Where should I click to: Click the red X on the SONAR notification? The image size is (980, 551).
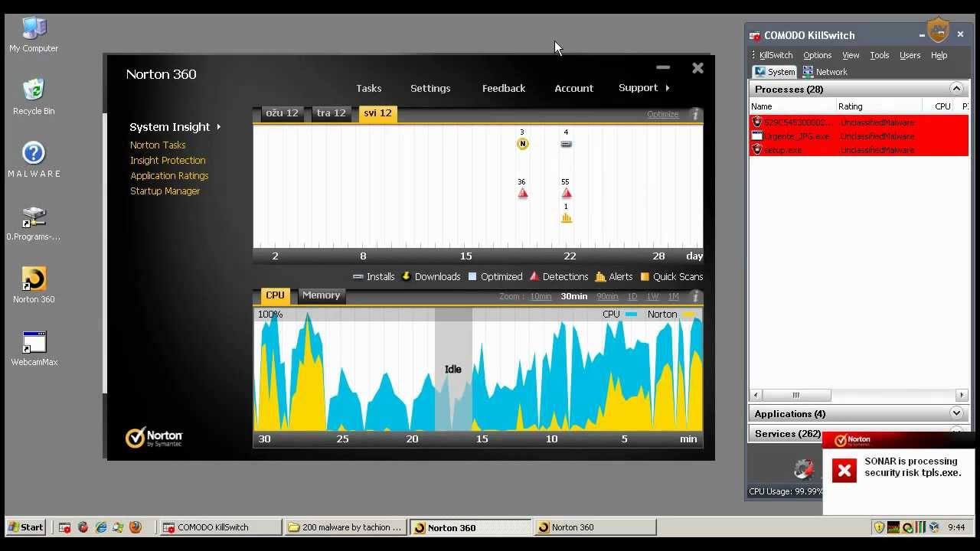click(x=844, y=471)
